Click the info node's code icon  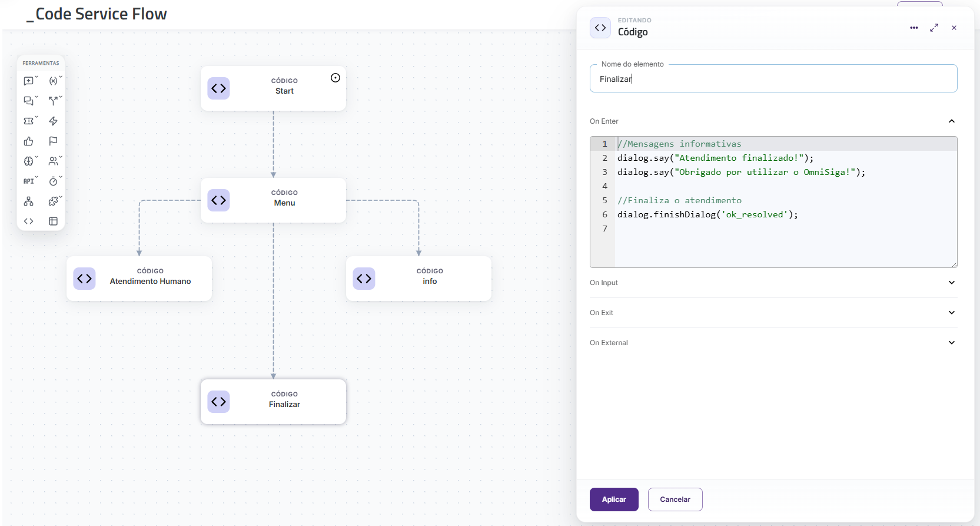pos(364,279)
